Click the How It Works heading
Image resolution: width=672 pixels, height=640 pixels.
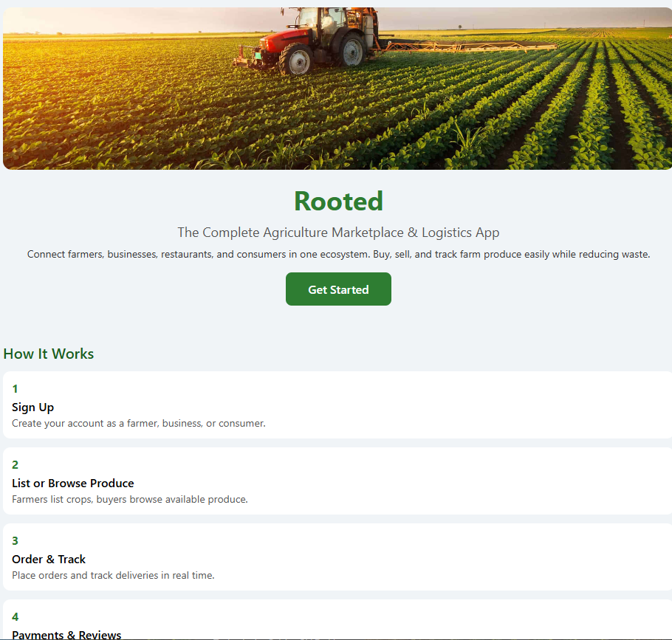coord(49,354)
